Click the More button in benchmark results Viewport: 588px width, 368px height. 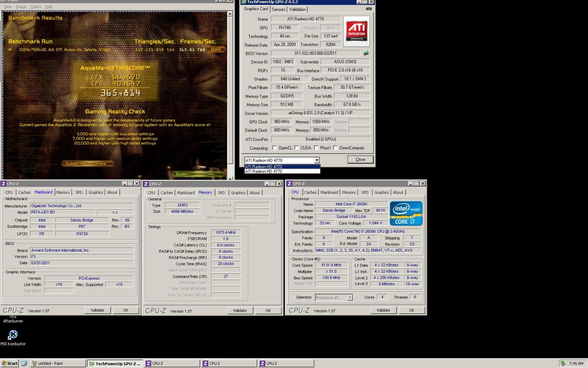216,49
